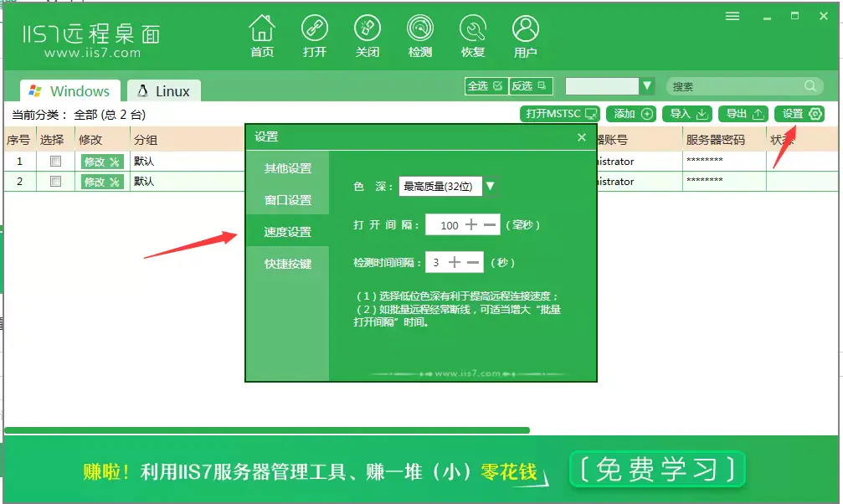This screenshot has height=504, width=843.
Task: Click the 导出 export button
Action: (743, 114)
